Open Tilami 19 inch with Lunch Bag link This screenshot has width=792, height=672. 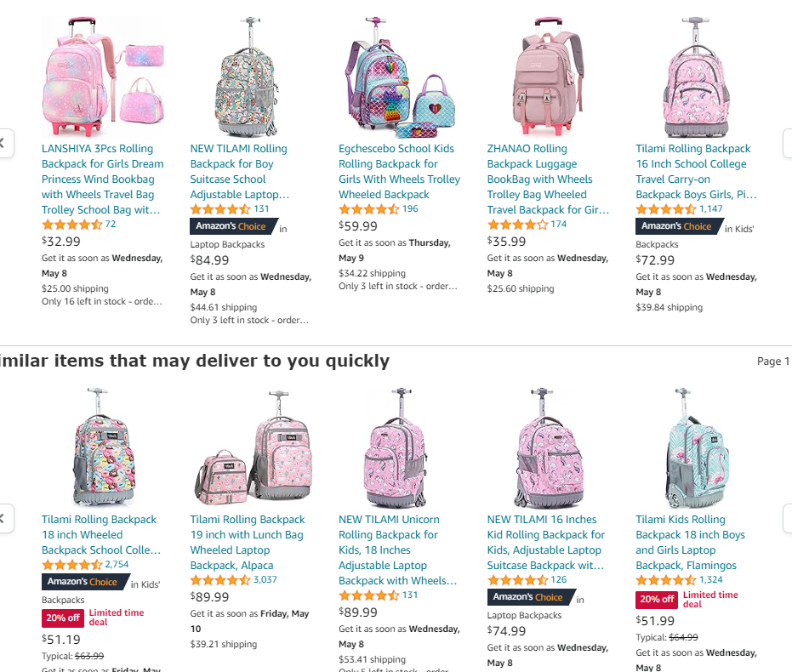point(248,542)
